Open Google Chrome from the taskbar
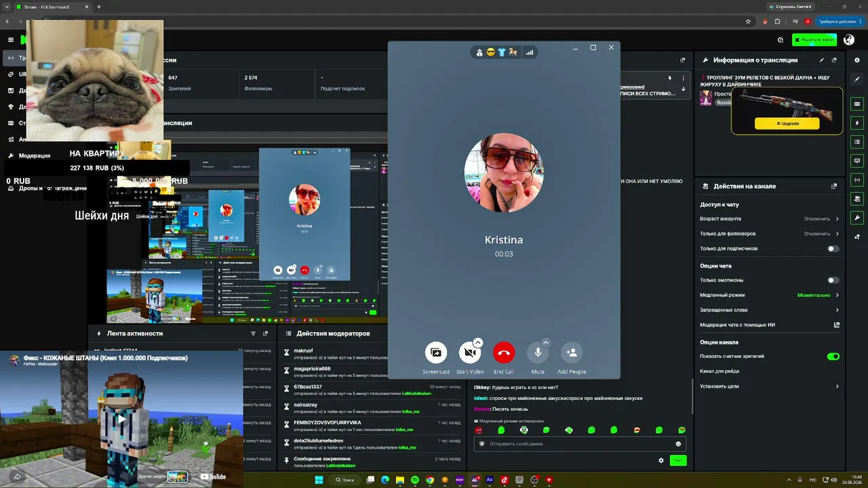868x488 pixels. click(x=430, y=480)
